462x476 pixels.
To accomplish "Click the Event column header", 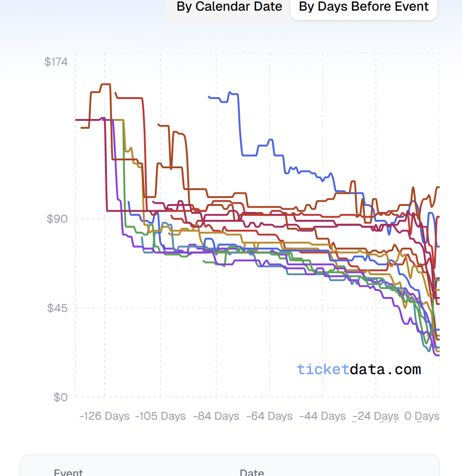I will 68,472.
